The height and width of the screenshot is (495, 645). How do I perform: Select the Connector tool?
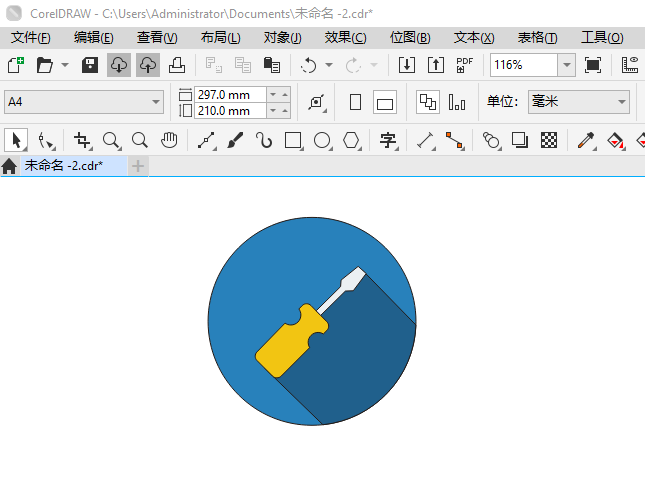coord(455,141)
